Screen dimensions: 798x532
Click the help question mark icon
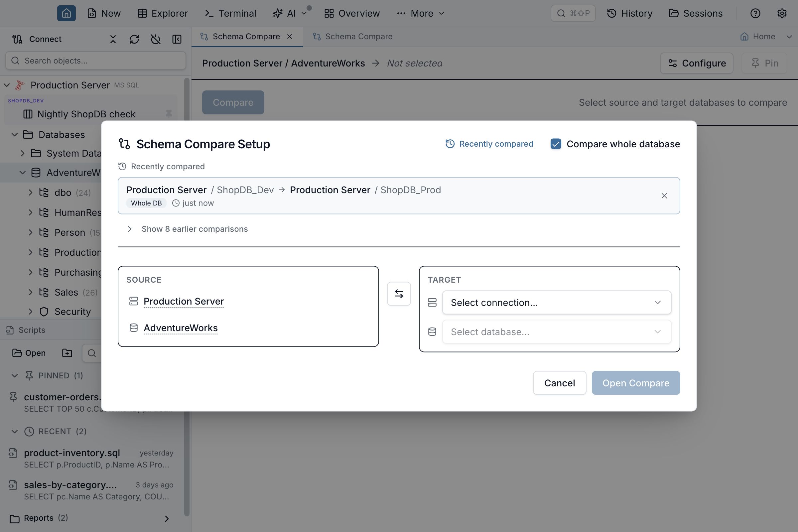click(755, 13)
